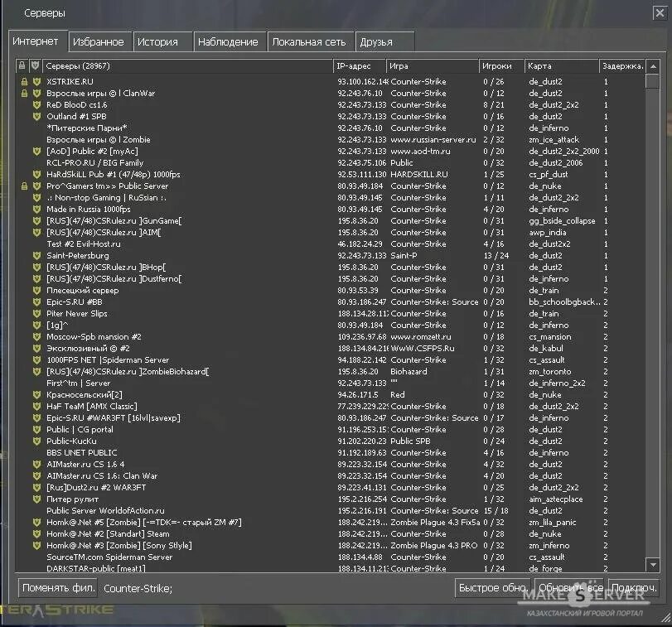Switch to the Интернет tab

[x=38, y=41]
